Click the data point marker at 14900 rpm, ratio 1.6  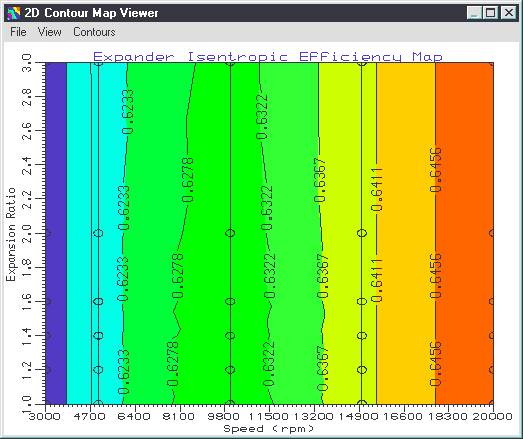(x=362, y=301)
